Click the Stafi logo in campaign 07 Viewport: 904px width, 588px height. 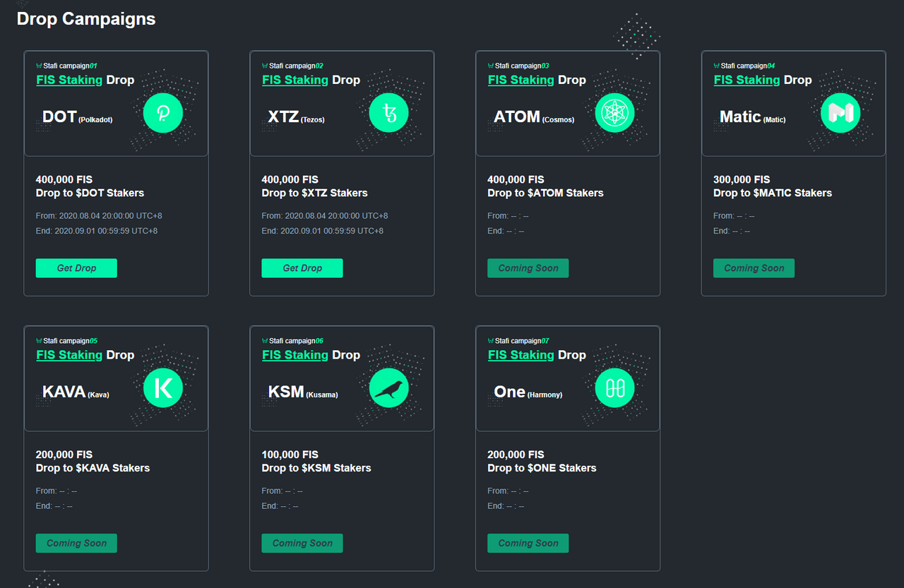(491, 341)
